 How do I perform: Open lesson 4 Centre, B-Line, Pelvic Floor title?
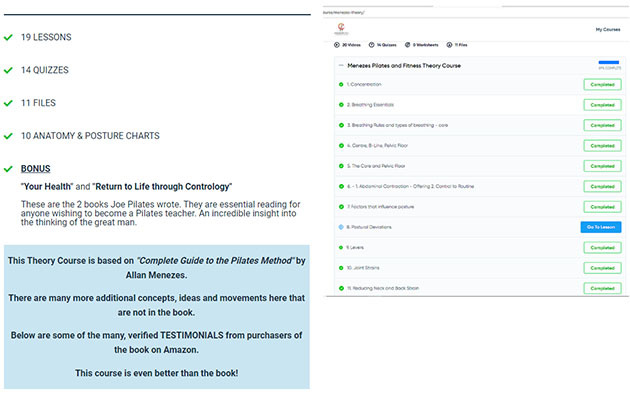[377, 145]
